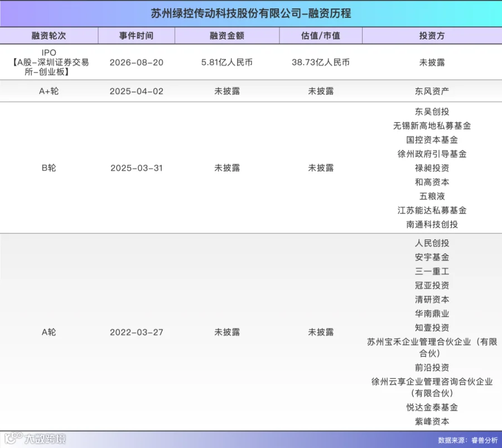Click 未披露 amount in the B轮 row

[x=227, y=168]
